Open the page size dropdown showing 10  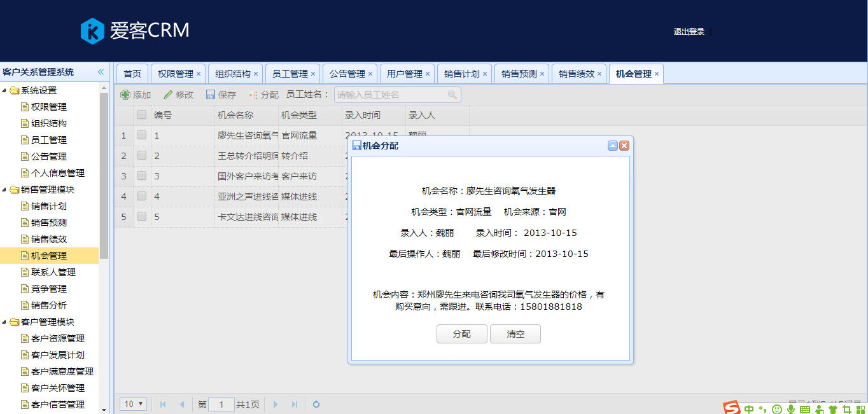pos(134,404)
